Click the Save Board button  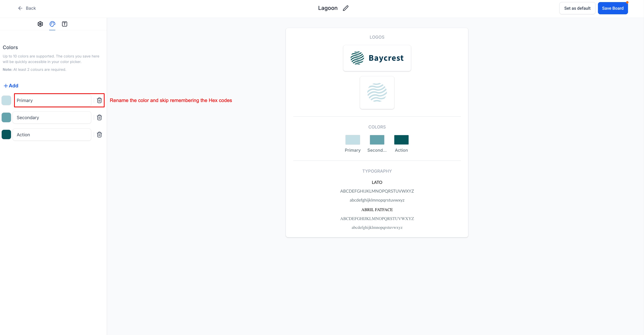(x=612, y=8)
